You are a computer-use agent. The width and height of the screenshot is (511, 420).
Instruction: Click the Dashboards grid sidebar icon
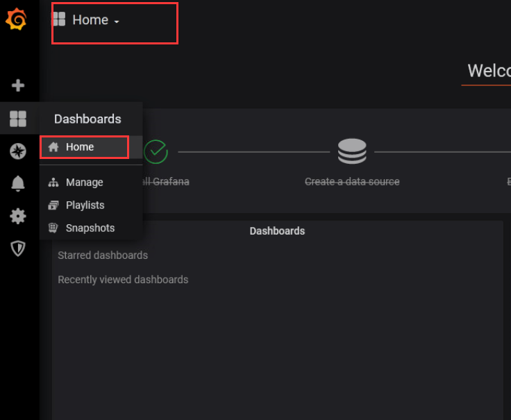[x=18, y=118]
